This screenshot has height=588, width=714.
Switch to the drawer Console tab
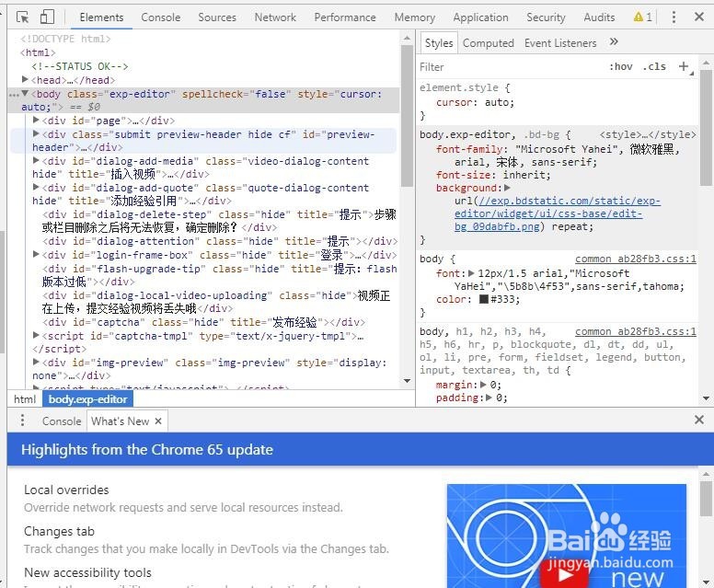(62, 421)
